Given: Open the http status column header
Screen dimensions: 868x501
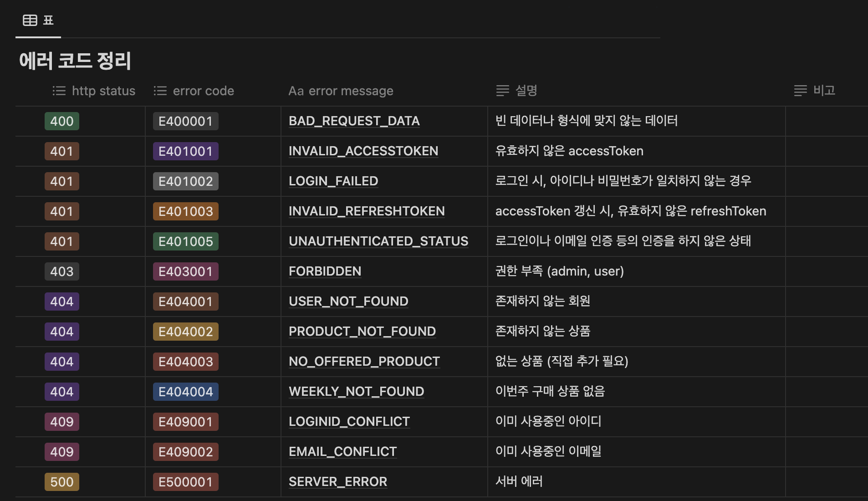Looking at the screenshot, I should pyautogui.click(x=94, y=91).
